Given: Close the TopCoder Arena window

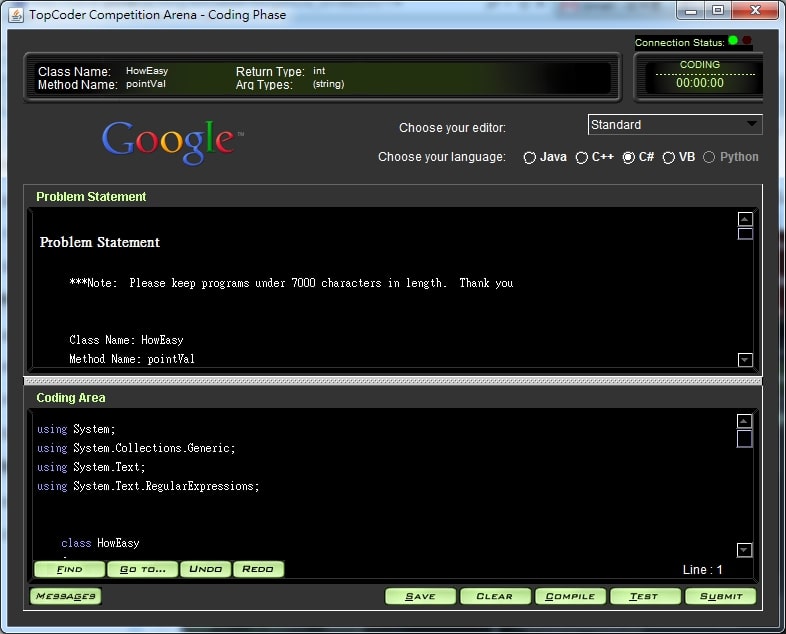Looking at the screenshot, I should tap(755, 11).
